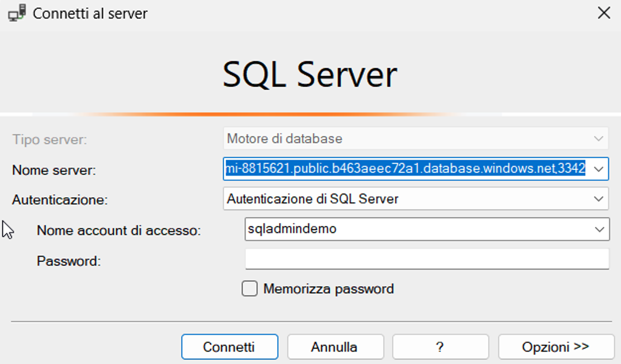Click the server connection icon in title bar

point(17,13)
